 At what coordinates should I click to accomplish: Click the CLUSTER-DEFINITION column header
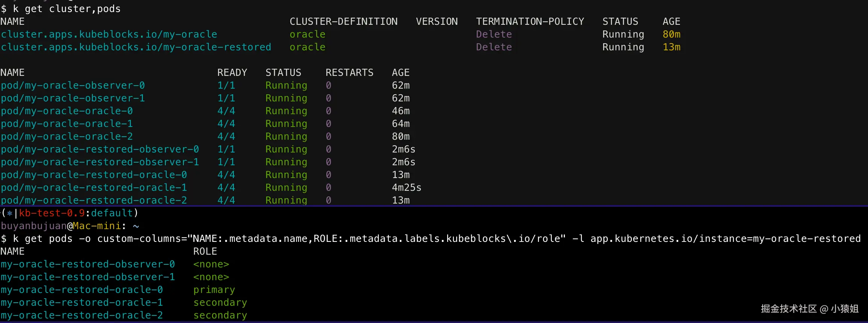[343, 22]
